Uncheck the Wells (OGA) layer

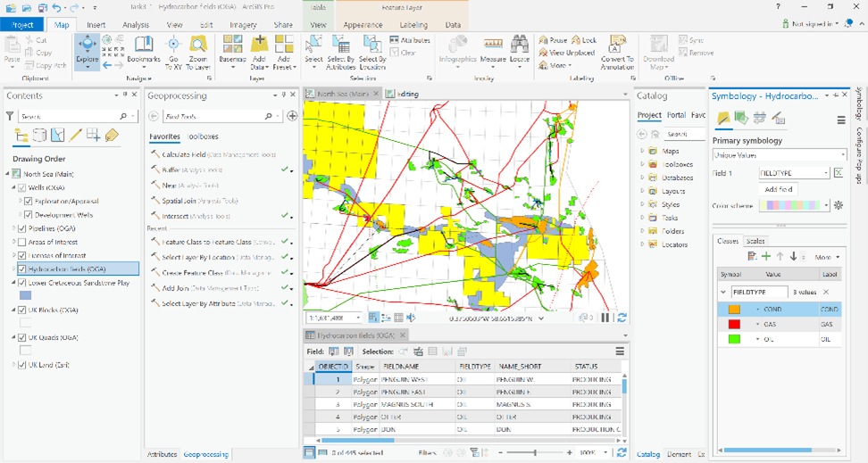[x=22, y=187]
